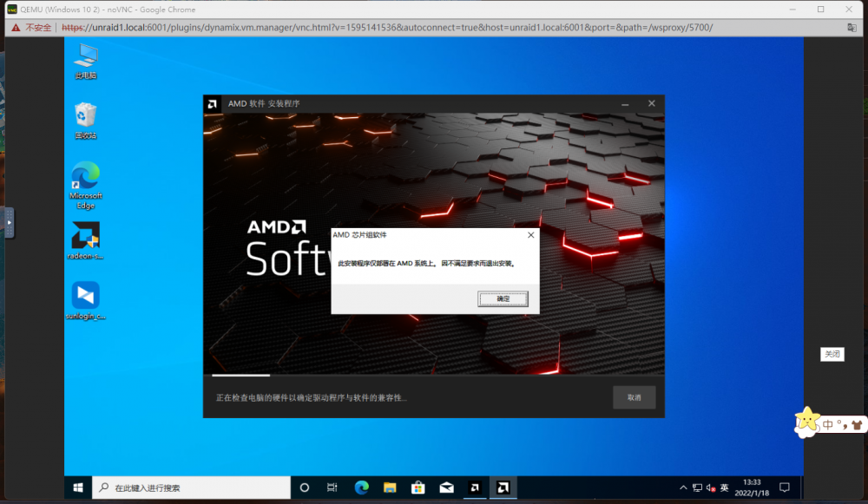
Task: Select the 回收站 recycle bin icon
Action: [x=86, y=121]
